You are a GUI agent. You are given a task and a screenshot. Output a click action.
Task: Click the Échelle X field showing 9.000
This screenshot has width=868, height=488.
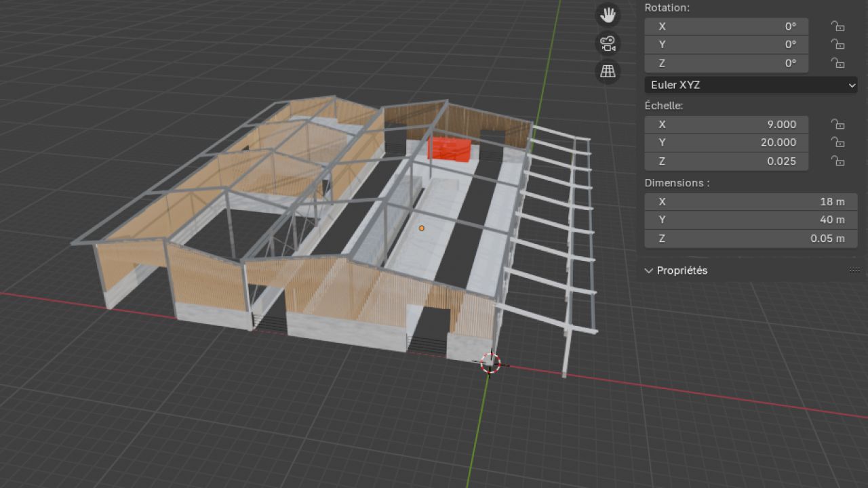tap(726, 125)
